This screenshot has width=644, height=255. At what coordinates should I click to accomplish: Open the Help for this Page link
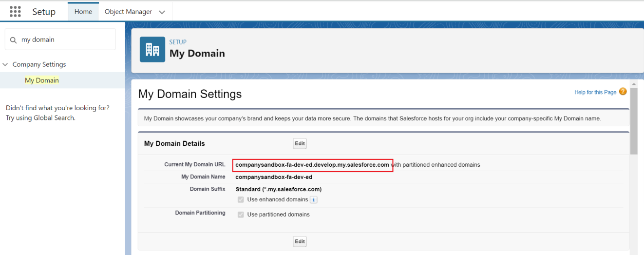pyautogui.click(x=595, y=92)
